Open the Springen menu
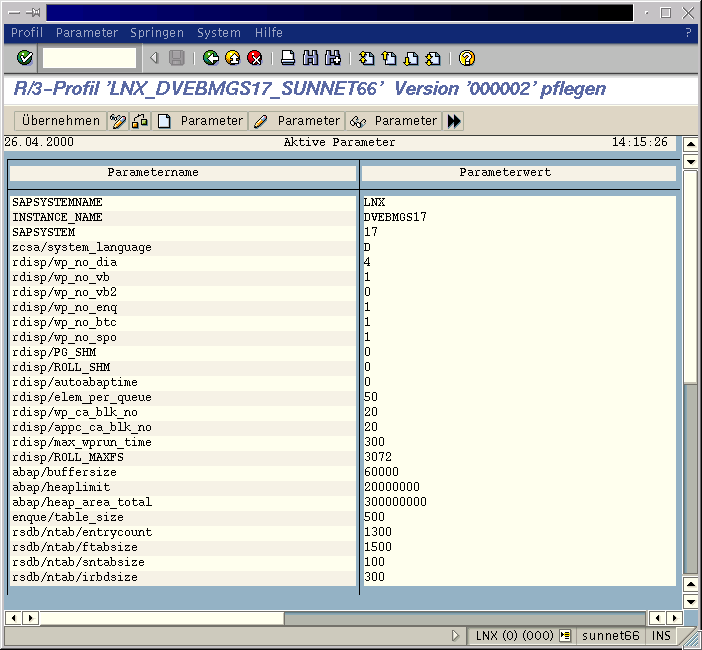702x650 pixels. click(157, 33)
